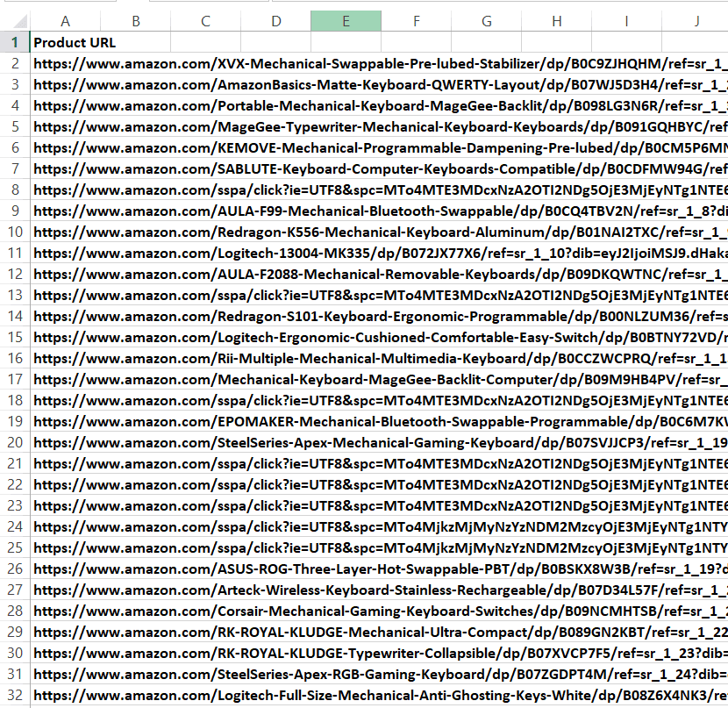
Task: Click the sspa/click URL in row 23
Action: point(379,505)
